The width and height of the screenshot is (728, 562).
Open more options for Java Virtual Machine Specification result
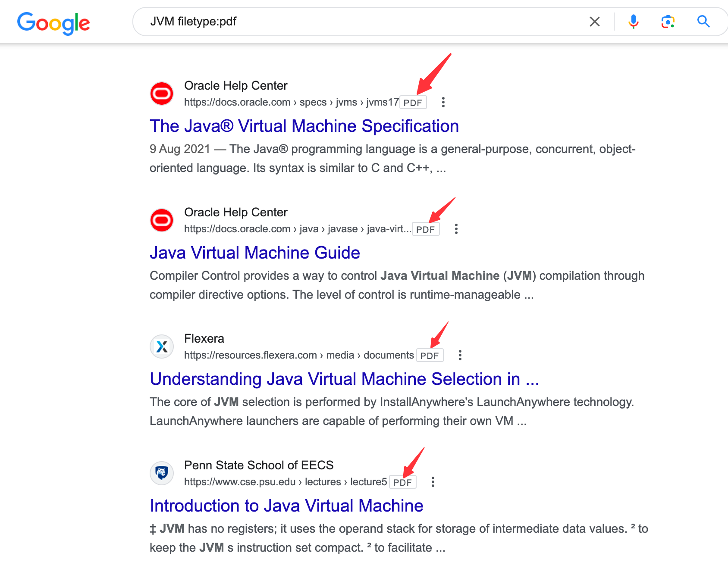(x=443, y=103)
